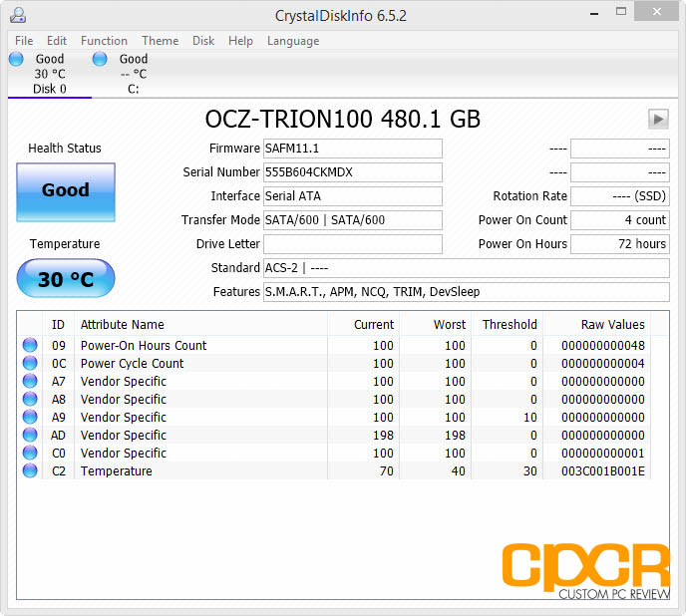Click raw value 003C001B001E
The width and height of the screenshot is (686, 616).
point(603,471)
